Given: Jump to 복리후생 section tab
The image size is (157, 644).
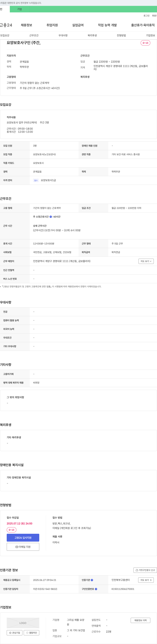Looking at the screenshot, I should point(92,36).
